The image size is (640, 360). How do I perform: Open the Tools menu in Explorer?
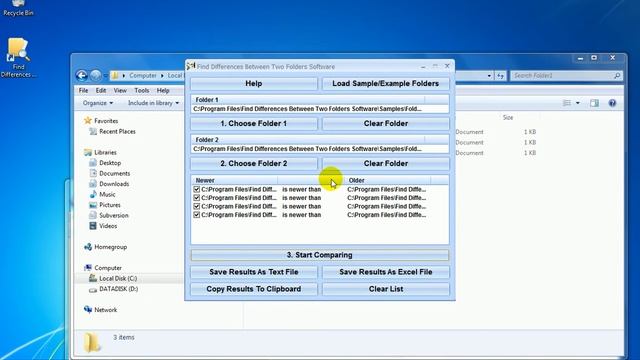point(142,91)
